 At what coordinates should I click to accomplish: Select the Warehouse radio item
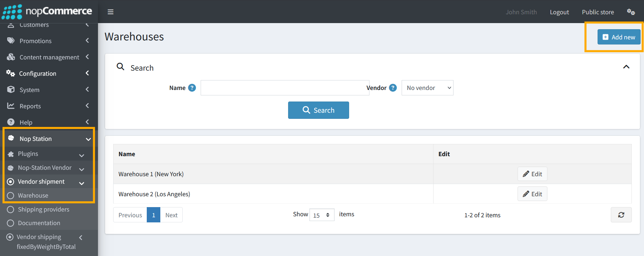[11, 196]
